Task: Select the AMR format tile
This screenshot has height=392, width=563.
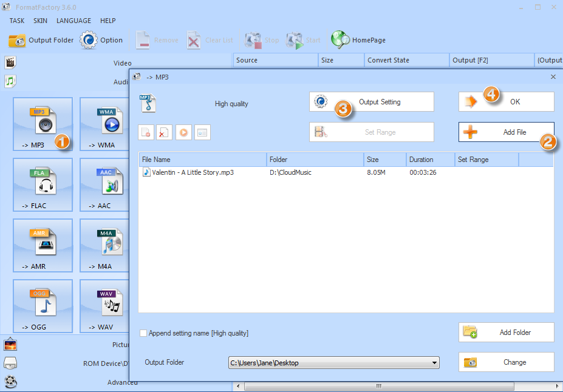Action: (42, 245)
